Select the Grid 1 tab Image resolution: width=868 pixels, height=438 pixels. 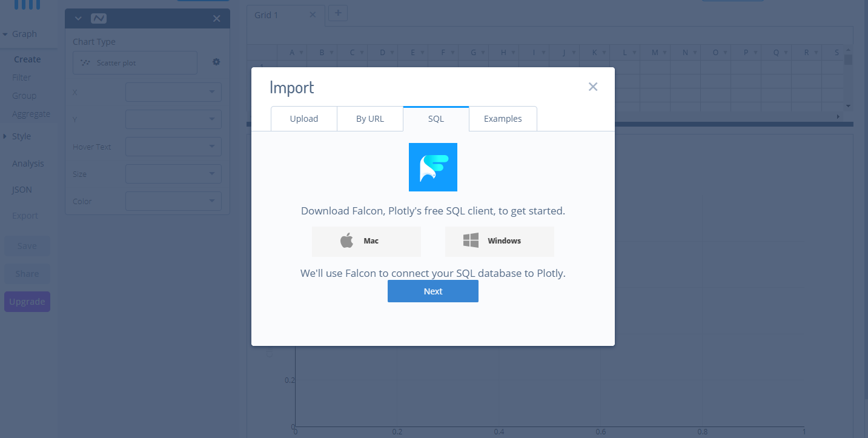[285, 15]
